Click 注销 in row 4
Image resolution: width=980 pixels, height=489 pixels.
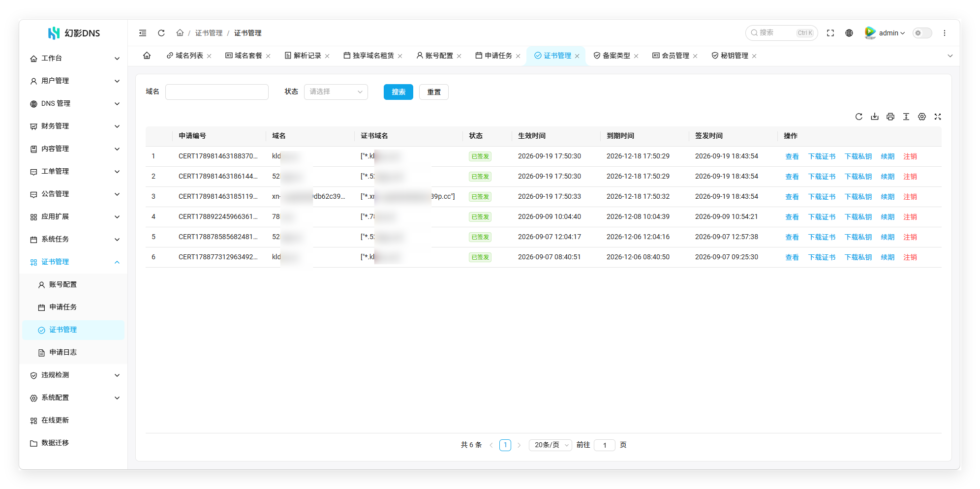click(x=910, y=217)
